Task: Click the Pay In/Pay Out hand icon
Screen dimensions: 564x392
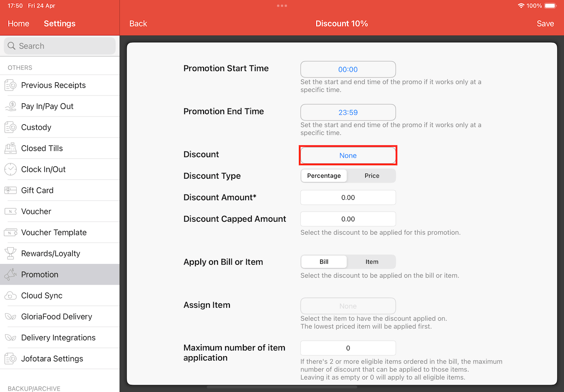Action: 11,107
